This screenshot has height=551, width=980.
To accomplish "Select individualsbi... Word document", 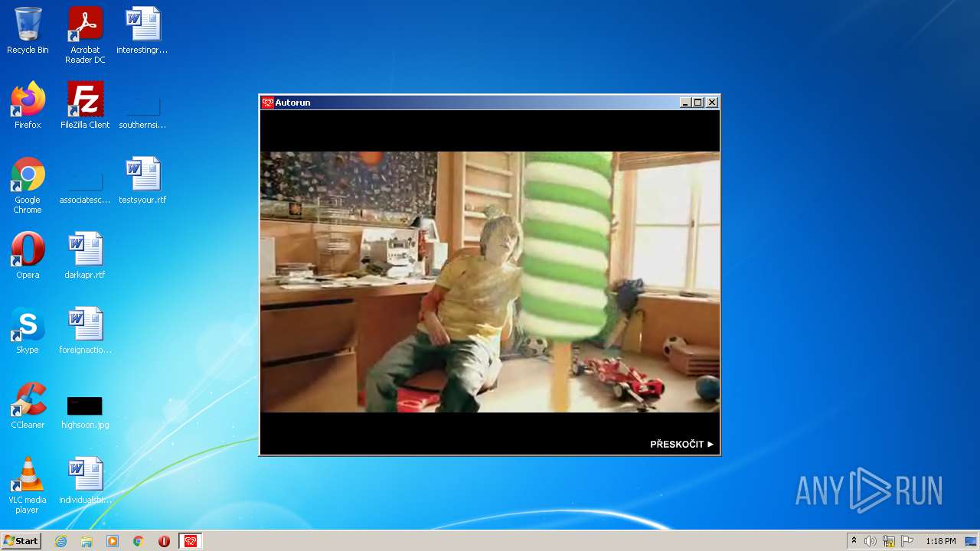I will click(85, 481).
